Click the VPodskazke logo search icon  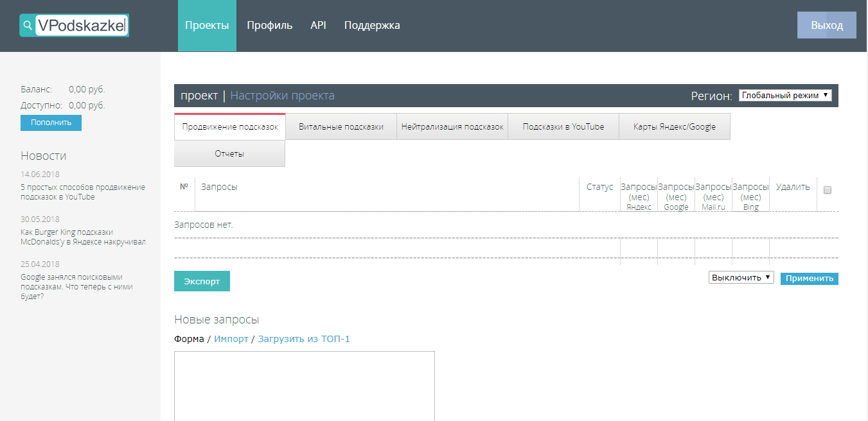point(28,26)
